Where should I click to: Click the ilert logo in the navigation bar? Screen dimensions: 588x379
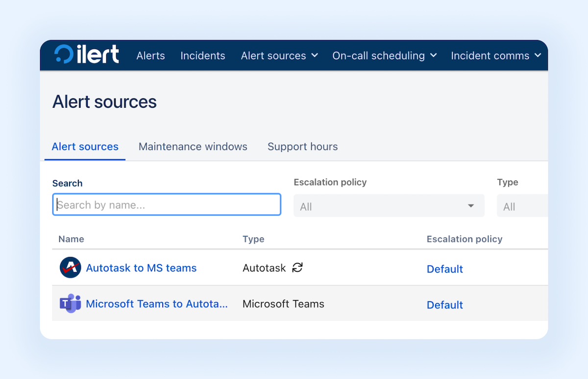[x=86, y=55]
